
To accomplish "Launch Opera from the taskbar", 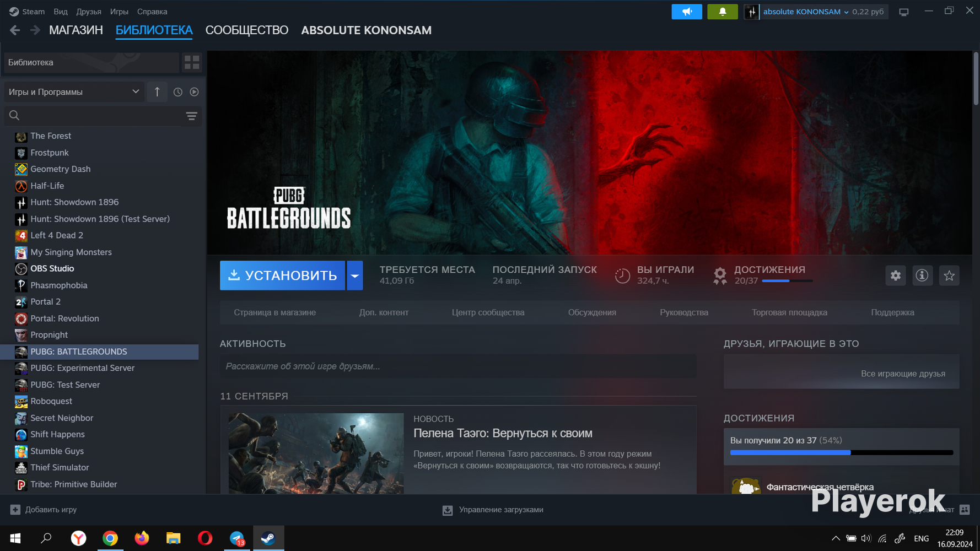I will [205, 538].
